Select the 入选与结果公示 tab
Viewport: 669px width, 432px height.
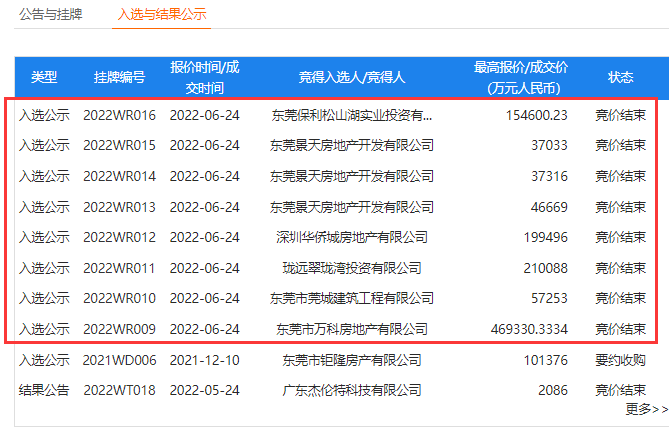(162, 14)
